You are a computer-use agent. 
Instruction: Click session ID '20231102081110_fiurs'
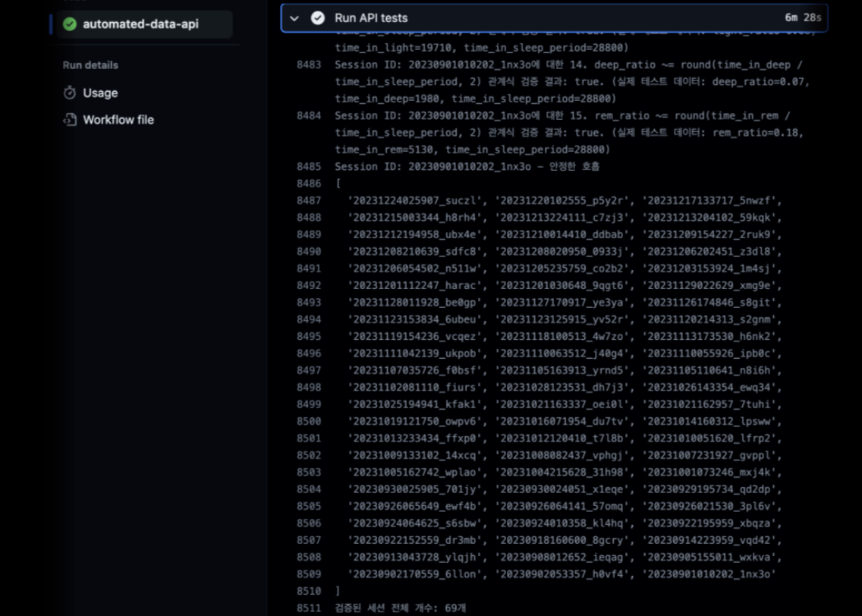click(414, 388)
